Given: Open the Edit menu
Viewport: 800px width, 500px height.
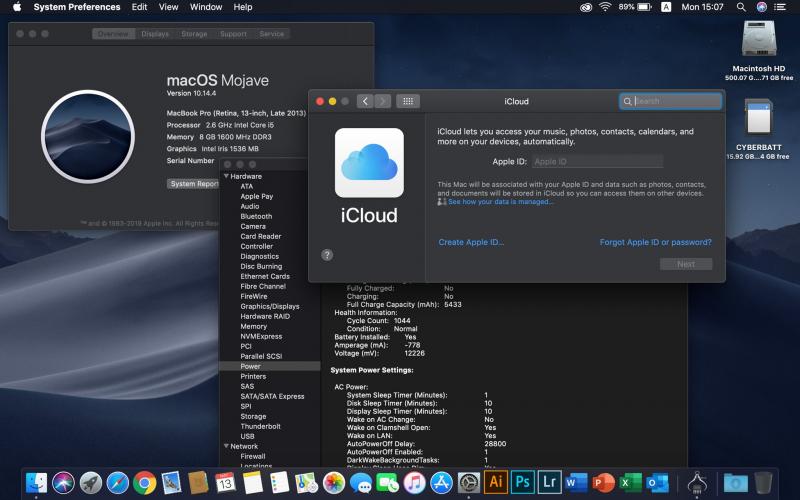Looking at the screenshot, I should coord(139,7).
